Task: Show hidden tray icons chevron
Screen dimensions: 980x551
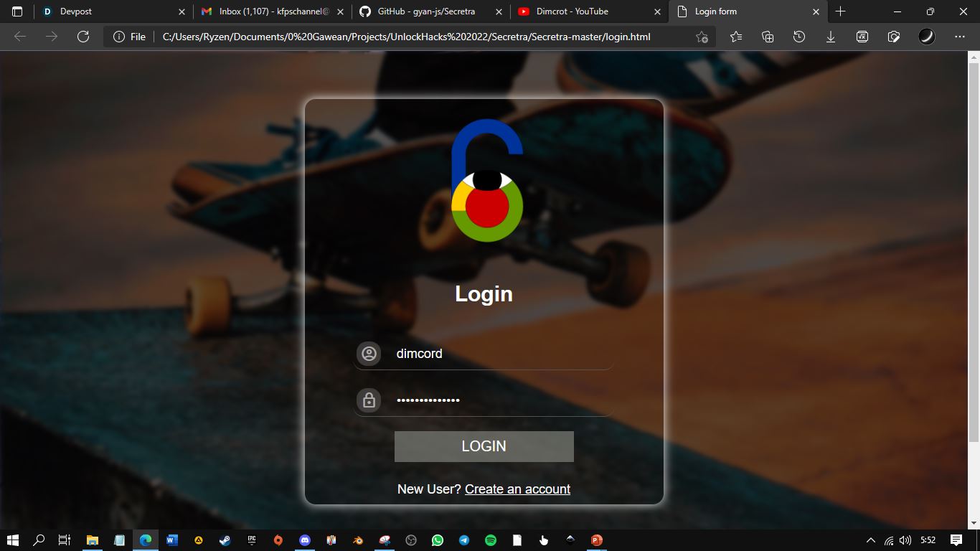Action: click(871, 540)
